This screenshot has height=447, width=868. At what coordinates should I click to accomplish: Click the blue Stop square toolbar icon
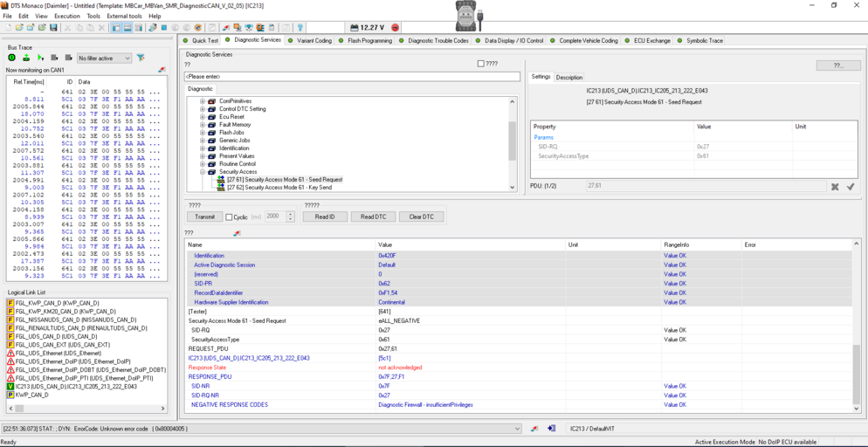pos(164,27)
